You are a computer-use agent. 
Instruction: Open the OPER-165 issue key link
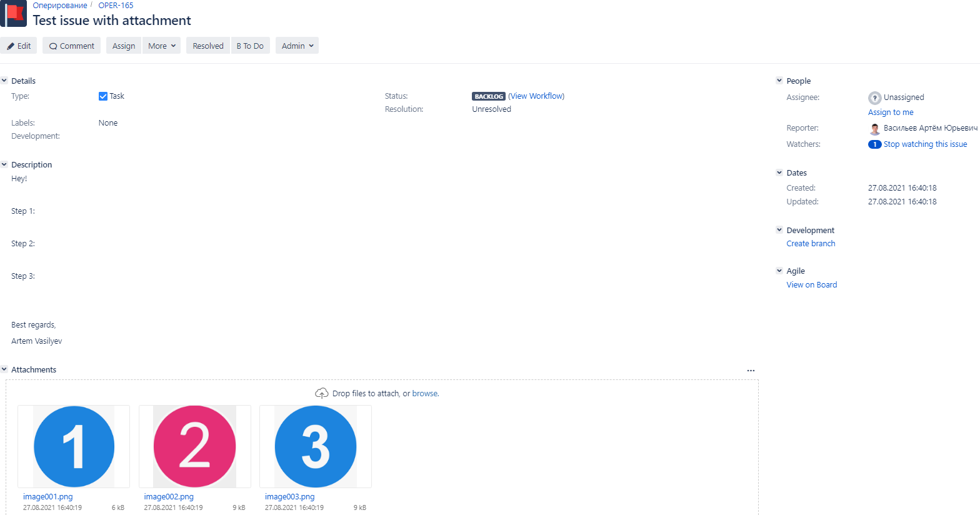[116, 5]
